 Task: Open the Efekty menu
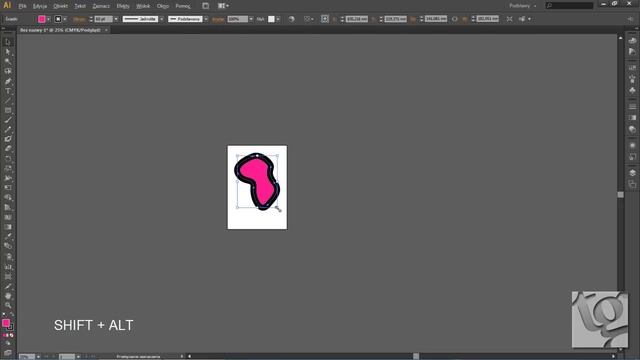click(x=123, y=6)
